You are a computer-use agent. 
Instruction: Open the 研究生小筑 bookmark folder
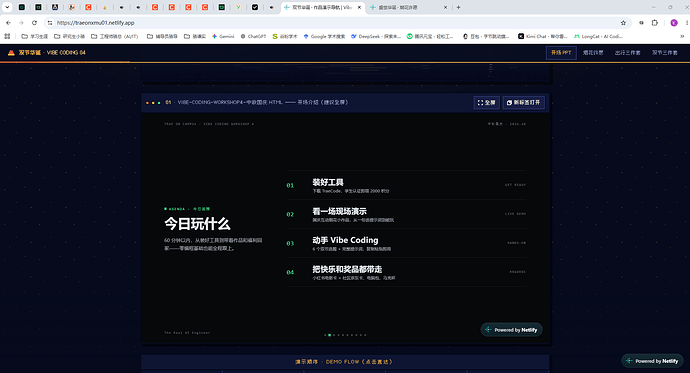(69, 37)
